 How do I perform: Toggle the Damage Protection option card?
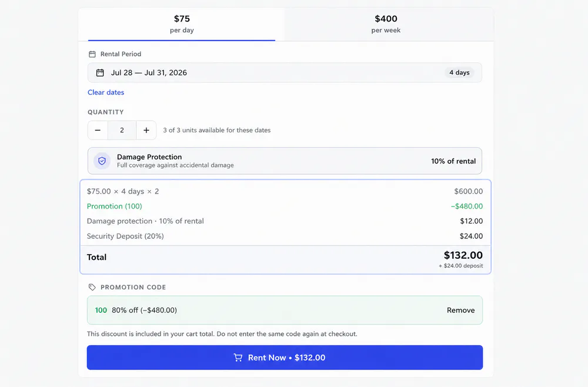285,161
